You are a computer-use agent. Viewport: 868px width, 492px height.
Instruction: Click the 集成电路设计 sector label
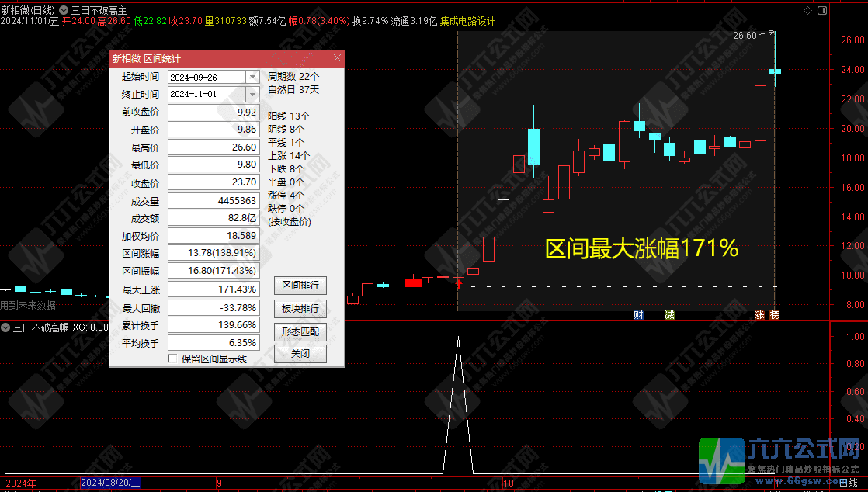pyautogui.click(x=467, y=21)
